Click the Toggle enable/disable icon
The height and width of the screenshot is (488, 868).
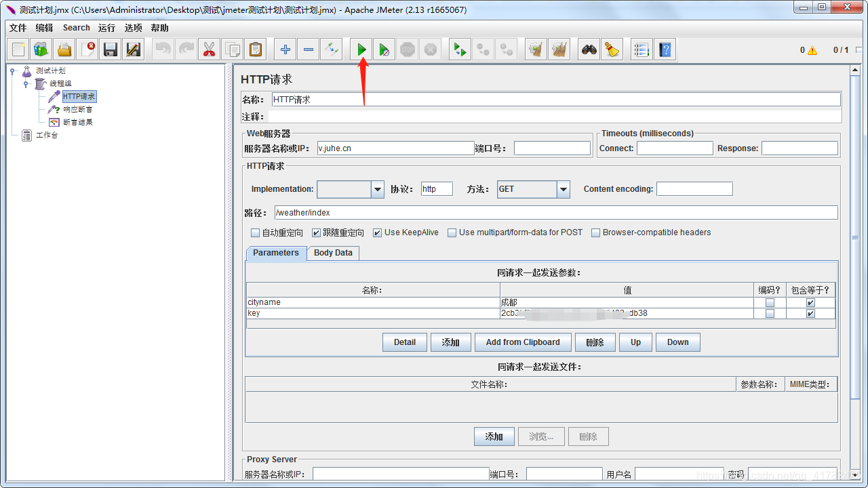pyautogui.click(x=332, y=49)
